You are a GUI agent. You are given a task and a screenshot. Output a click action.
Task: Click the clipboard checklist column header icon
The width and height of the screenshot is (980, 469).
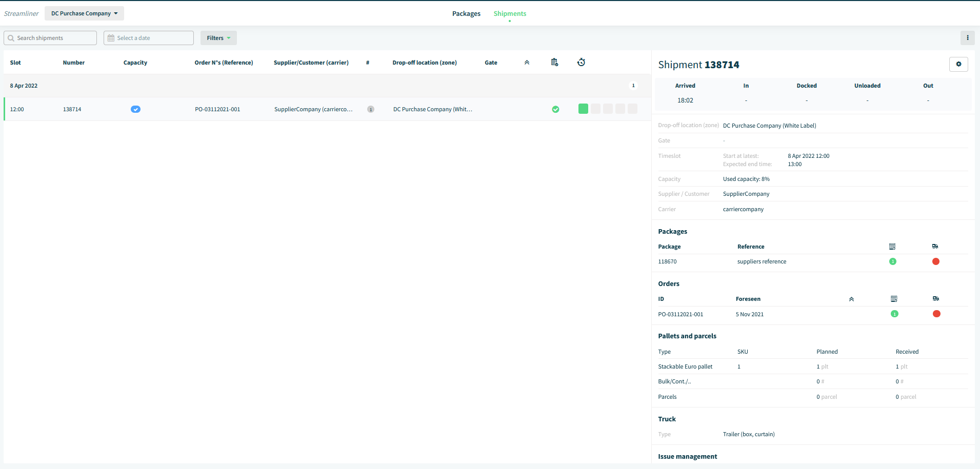point(554,62)
